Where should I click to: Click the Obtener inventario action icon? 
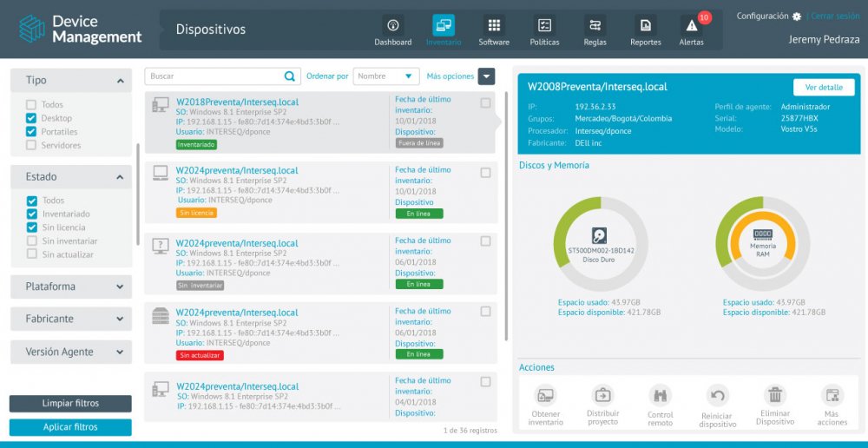[545, 395]
